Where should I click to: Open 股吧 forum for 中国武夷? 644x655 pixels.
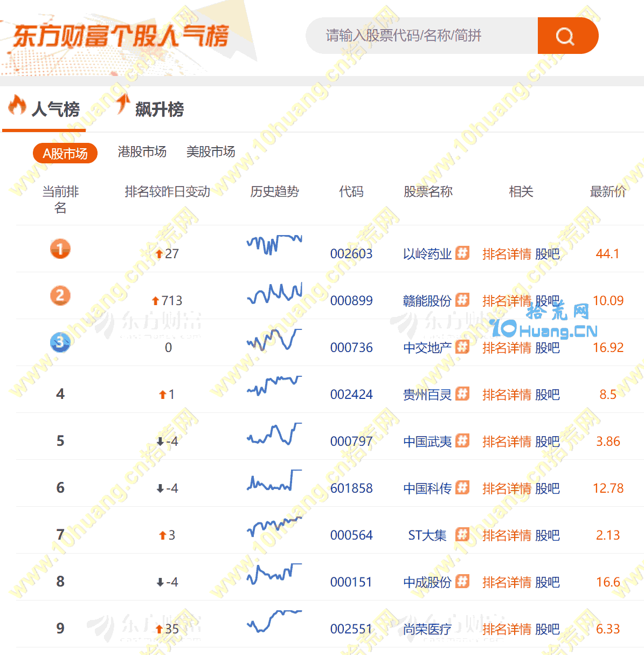point(548,442)
